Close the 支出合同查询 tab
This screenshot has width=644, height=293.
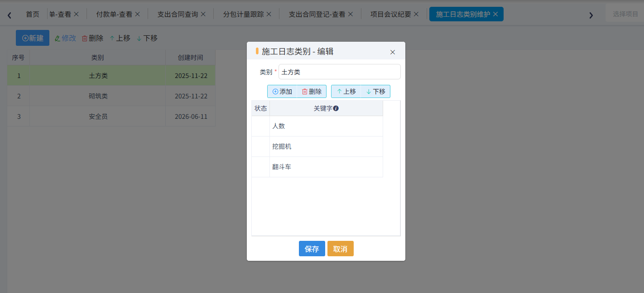(x=203, y=14)
